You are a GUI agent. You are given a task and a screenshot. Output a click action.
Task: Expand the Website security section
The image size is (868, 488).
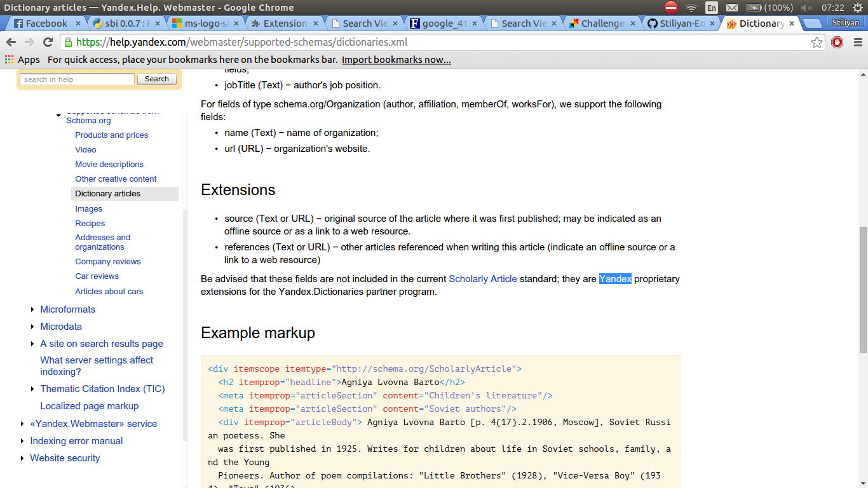[23, 458]
